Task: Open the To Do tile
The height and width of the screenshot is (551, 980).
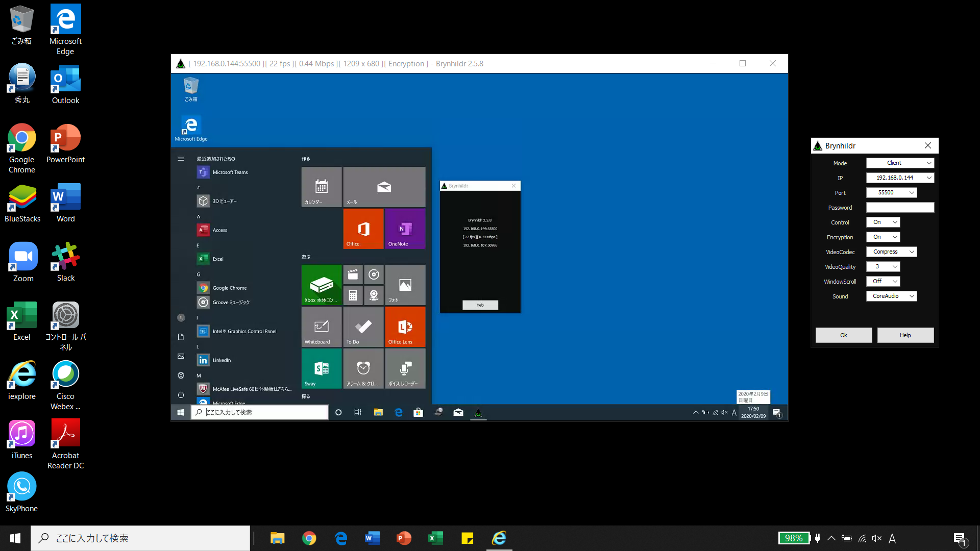Action: click(x=363, y=327)
